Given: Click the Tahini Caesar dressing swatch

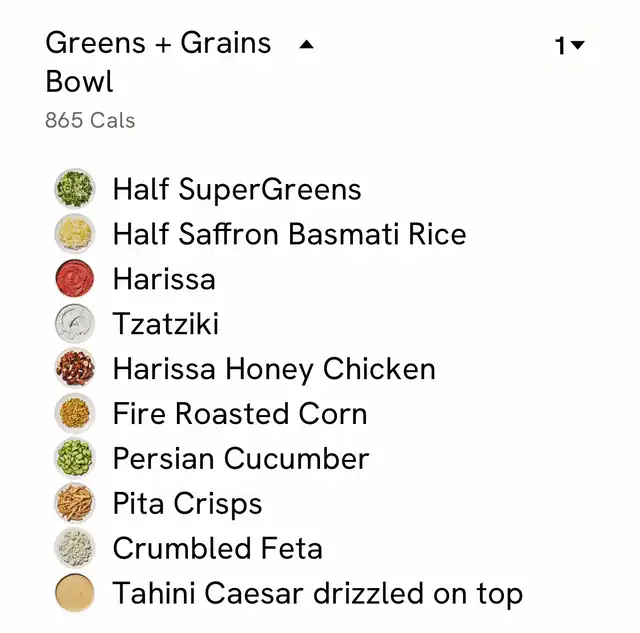Looking at the screenshot, I should point(75,593).
